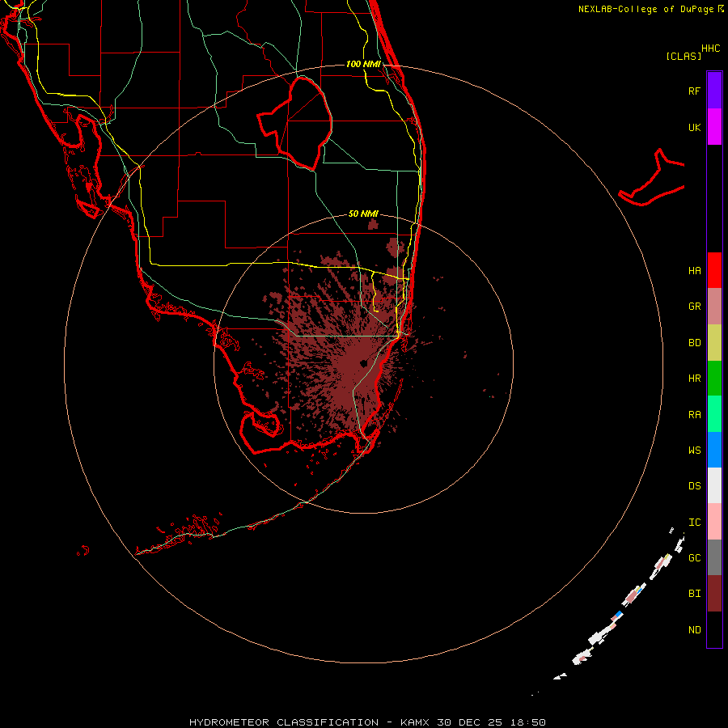Click the ND black legend swatch
Screen dimensions: 728x728
point(714,629)
